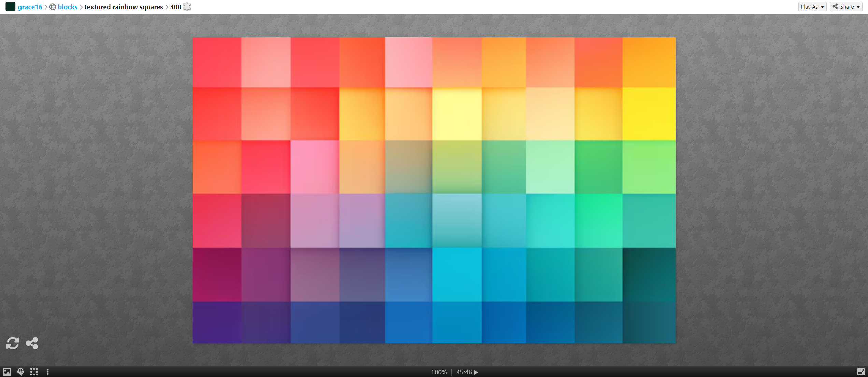Open the Play As dropdown

[x=812, y=6]
